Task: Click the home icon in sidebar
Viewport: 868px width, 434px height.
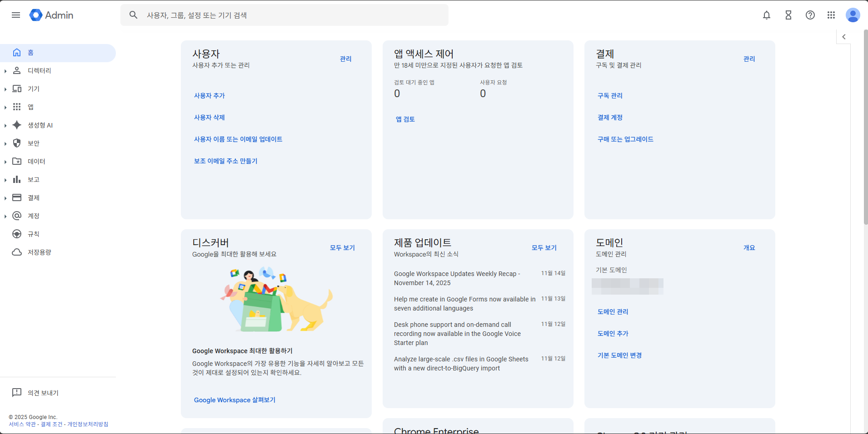Action: pos(17,52)
